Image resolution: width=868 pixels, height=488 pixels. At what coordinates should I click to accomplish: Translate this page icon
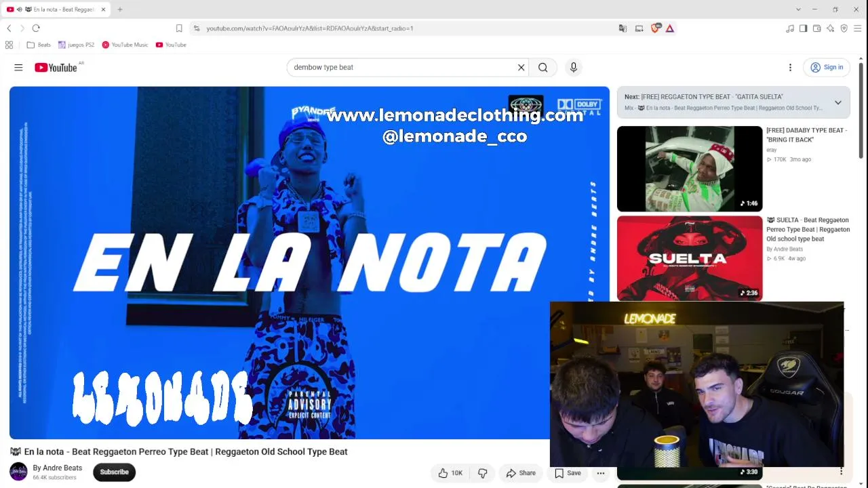(623, 28)
